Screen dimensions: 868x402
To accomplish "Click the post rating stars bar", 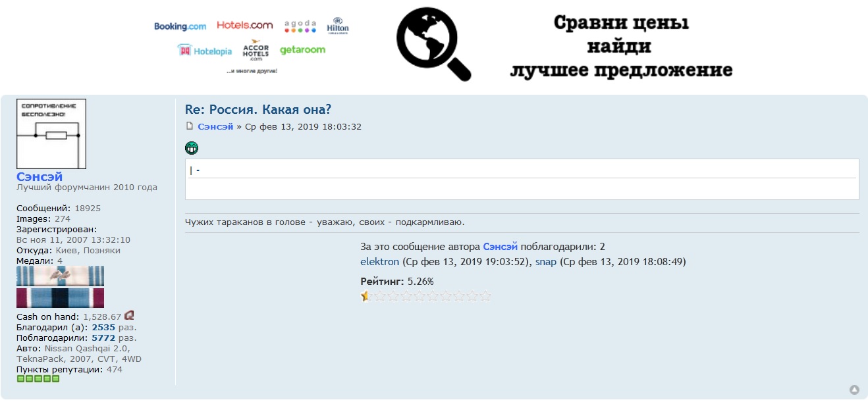I will tap(426, 296).
